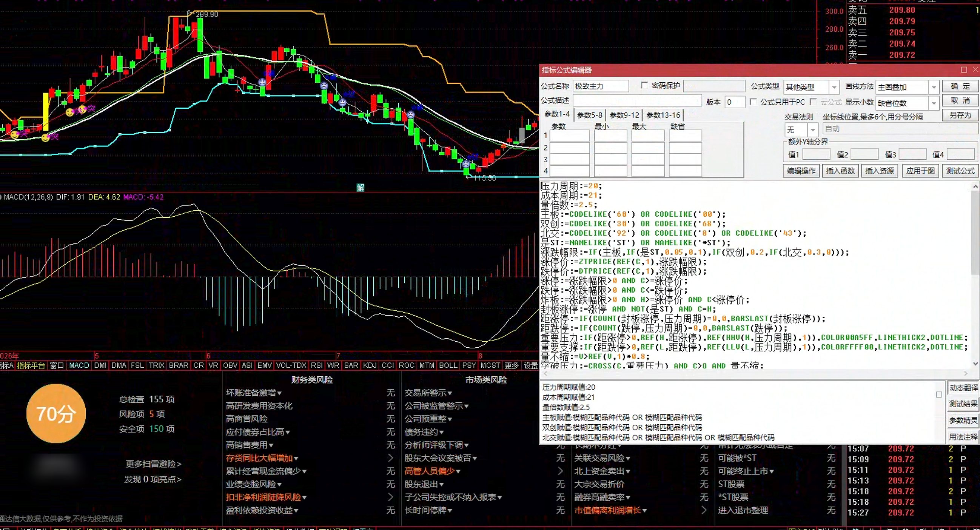Click 测试公式 button
The image size is (980, 530).
point(960,171)
